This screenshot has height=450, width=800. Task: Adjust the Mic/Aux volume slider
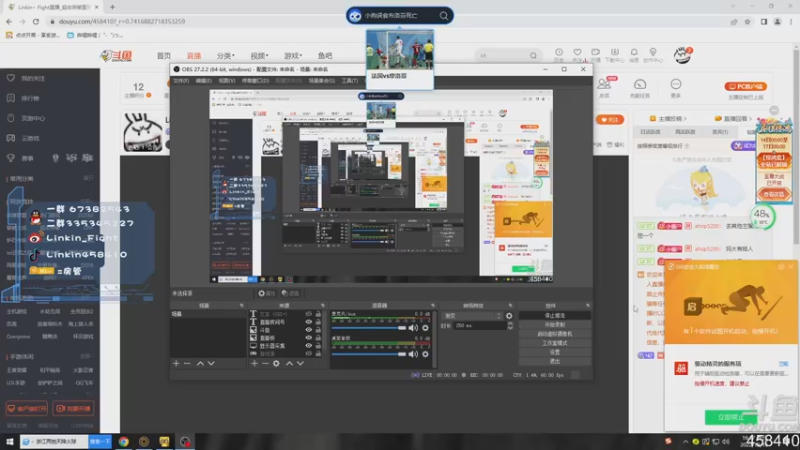(x=368, y=328)
